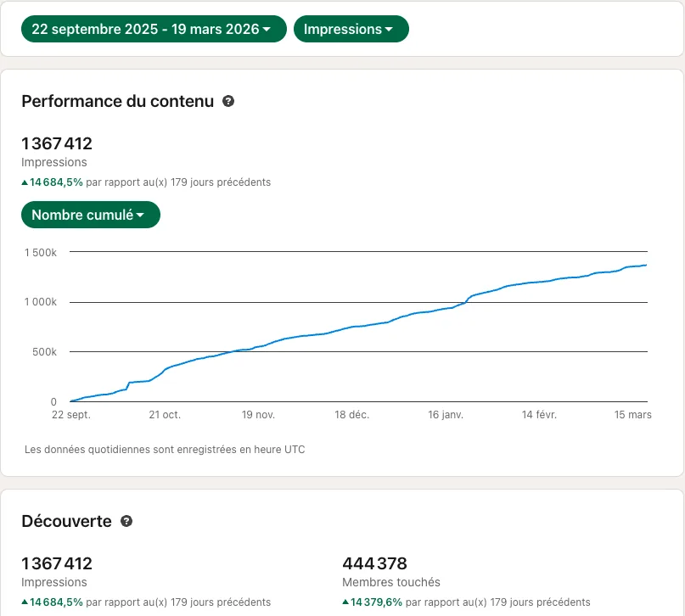Open the Nombre cumulé dropdown
Viewport: 685px width, 616px height.
click(x=91, y=215)
